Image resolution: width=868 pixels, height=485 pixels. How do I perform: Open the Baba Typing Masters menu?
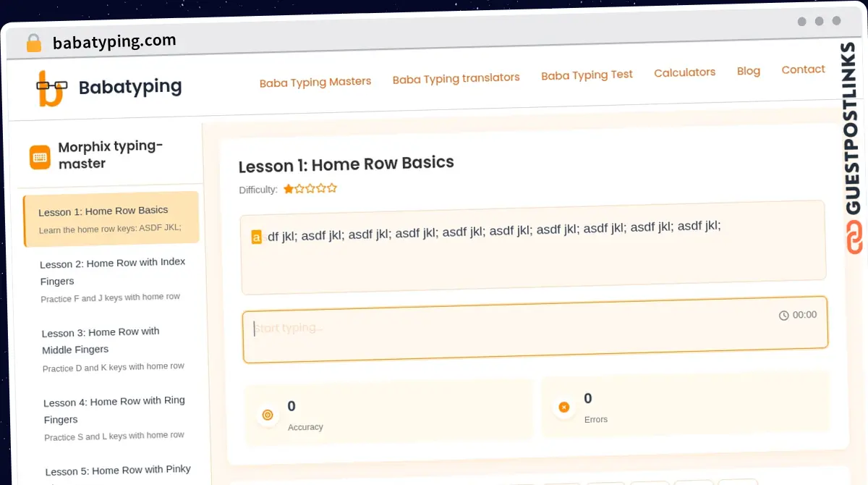coord(315,83)
